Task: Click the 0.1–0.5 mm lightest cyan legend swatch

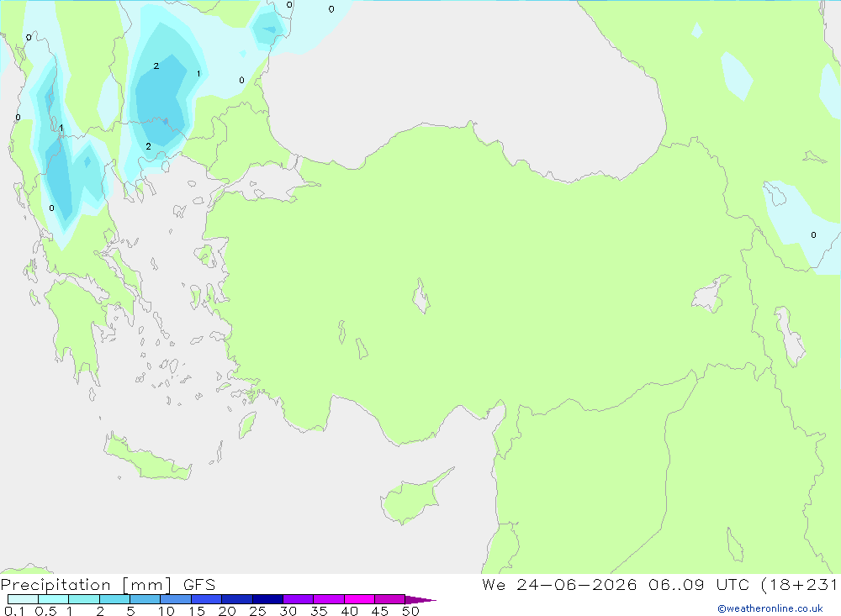Action: [23, 599]
